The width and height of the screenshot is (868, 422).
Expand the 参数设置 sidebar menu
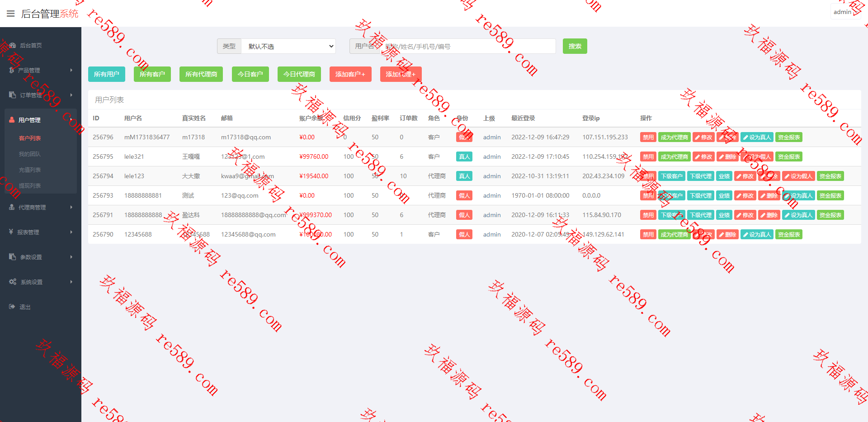(x=41, y=257)
